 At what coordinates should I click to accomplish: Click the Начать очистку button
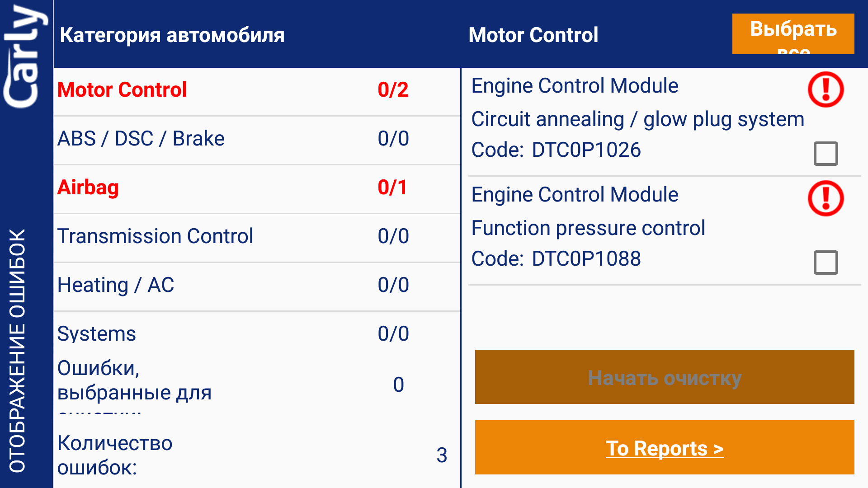pos(665,377)
